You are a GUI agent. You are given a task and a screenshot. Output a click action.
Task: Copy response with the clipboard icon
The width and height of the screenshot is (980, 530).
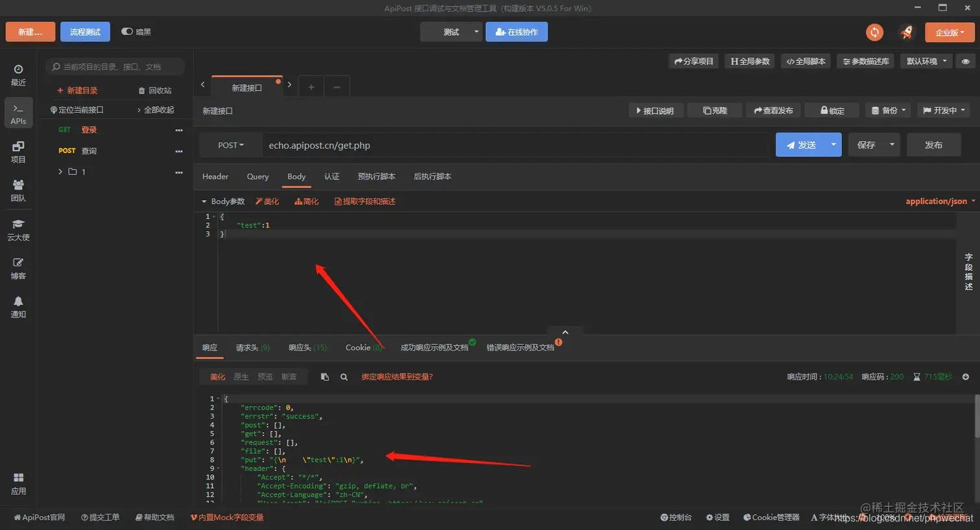point(325,376)
